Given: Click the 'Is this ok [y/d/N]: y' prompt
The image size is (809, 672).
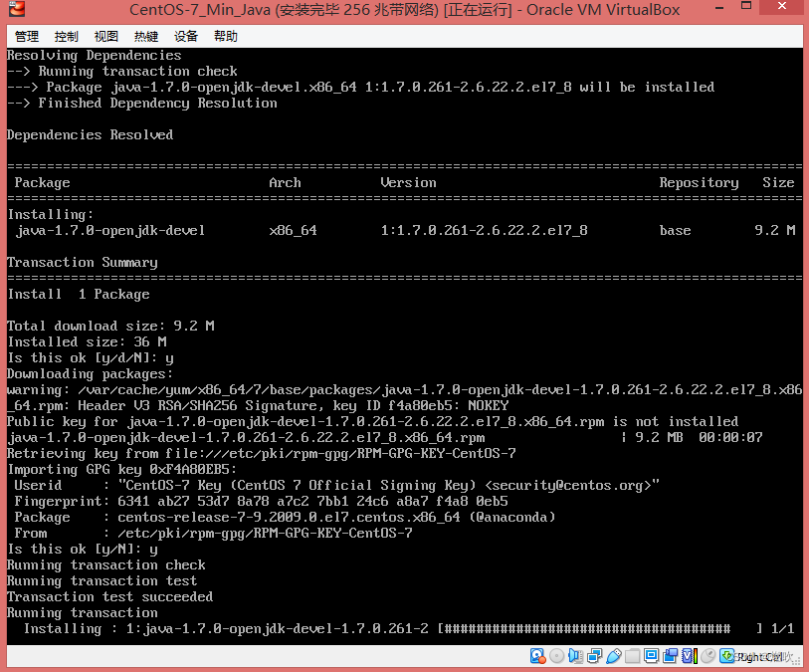Looking at the screenshot, I should click(x=91, y=357).
